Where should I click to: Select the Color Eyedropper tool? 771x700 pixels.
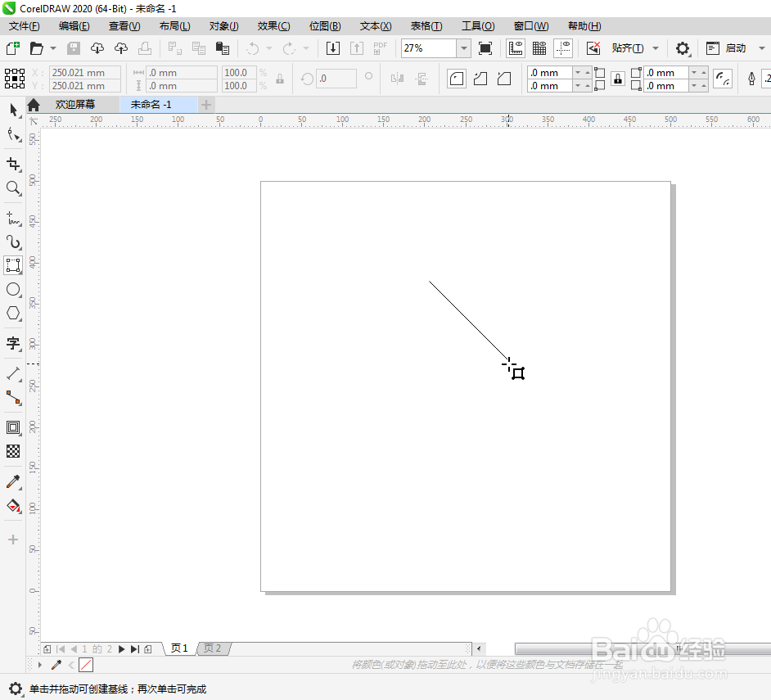[x=13, y=482]
